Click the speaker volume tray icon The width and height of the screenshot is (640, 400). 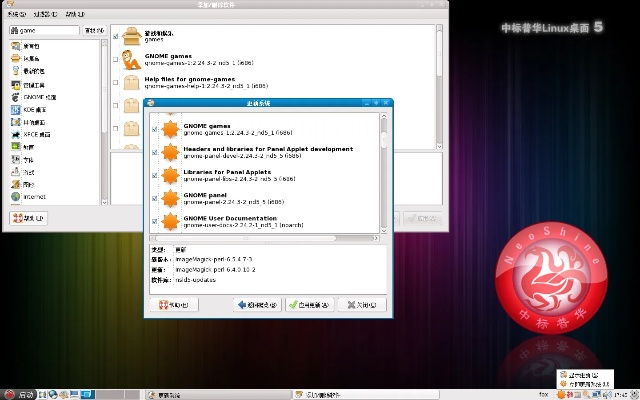pyautogui.click(x=607, y=394)
